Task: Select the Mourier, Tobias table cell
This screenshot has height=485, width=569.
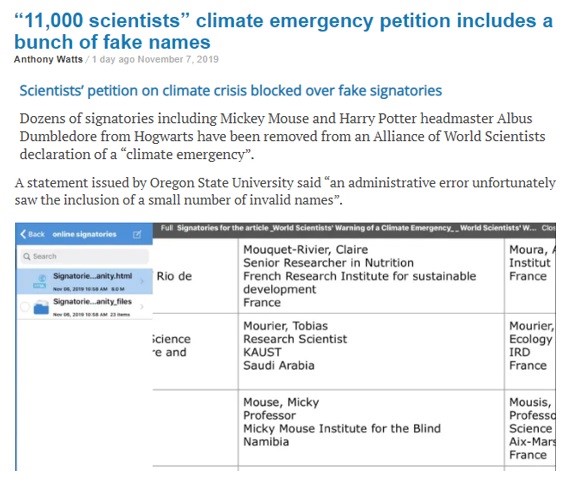Action: click(x=371, y=352)
